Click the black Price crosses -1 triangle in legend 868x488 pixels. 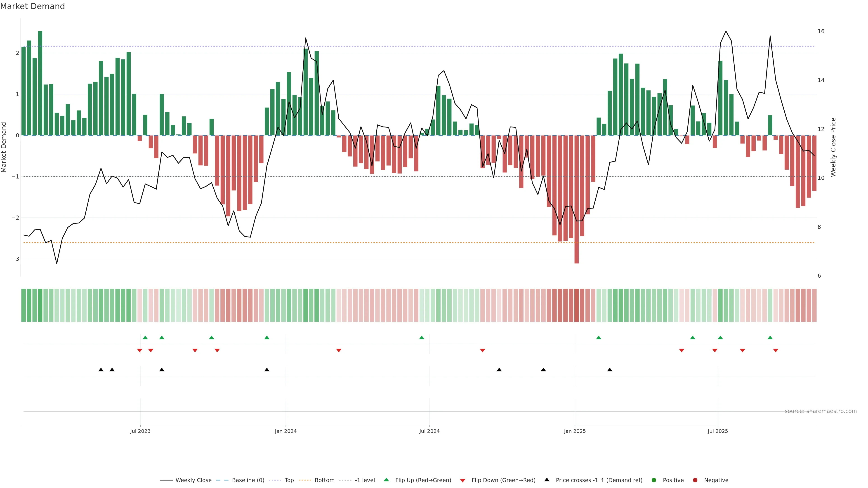click(x=547, y=480)
